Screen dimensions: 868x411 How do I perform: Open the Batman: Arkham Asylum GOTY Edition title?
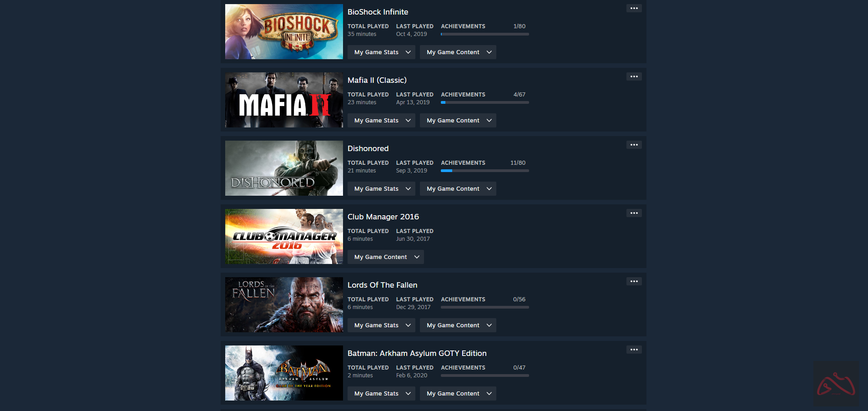click(417, 353)
